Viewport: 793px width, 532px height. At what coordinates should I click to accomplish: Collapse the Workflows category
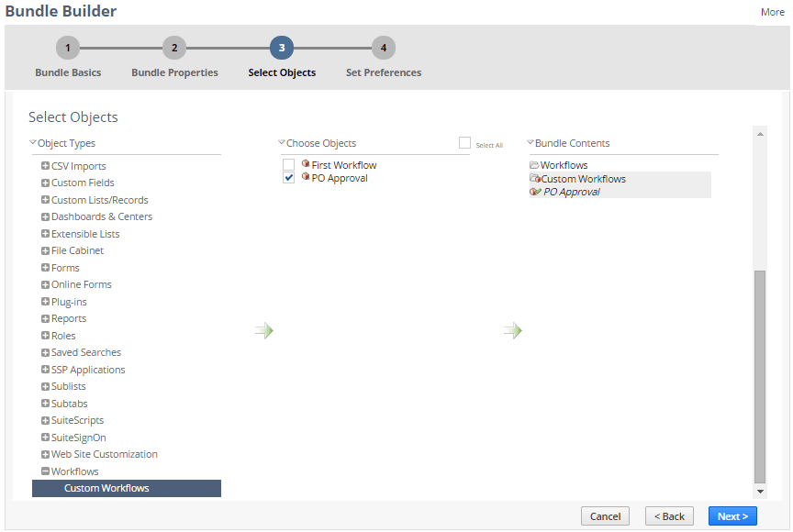click(45, 471)
